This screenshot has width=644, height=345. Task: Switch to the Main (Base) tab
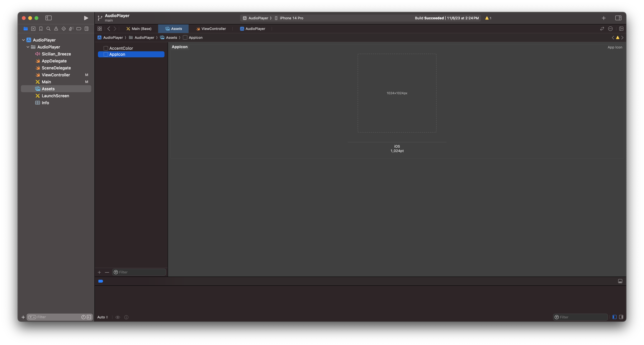139,29
